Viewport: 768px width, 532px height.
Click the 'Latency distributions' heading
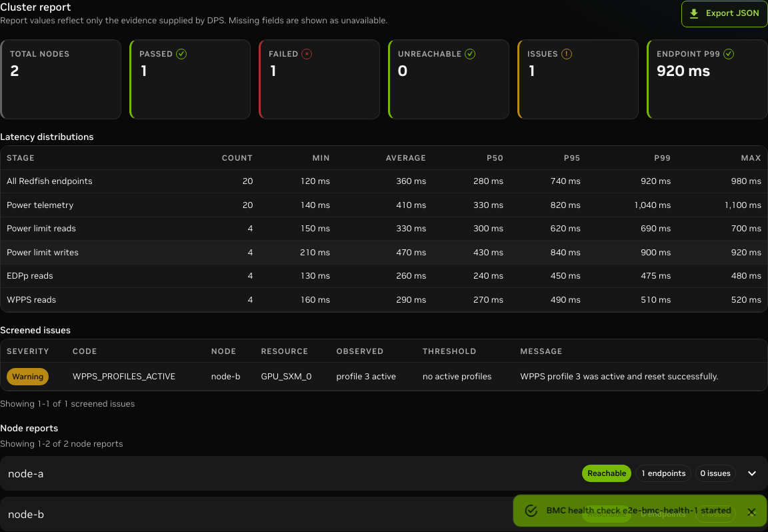47,137
